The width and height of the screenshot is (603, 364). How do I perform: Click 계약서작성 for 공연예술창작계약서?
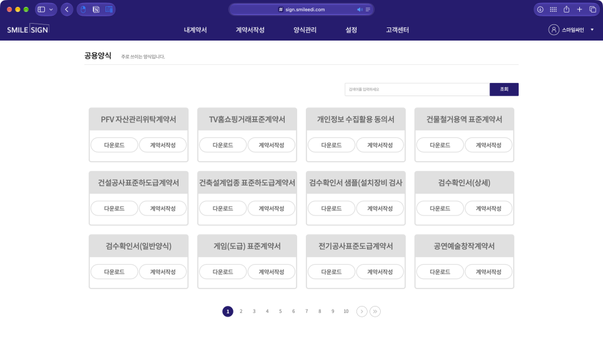(x=488, y=272)
